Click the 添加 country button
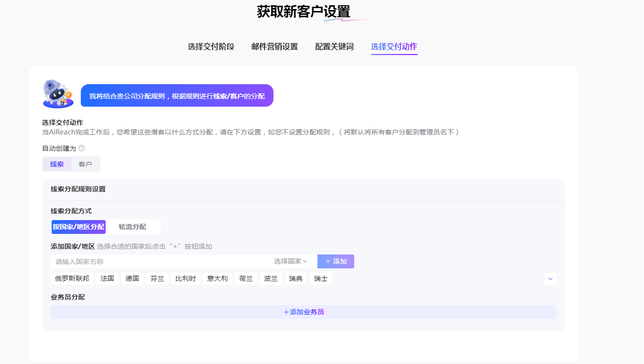Screen dimensions: 644x364 (x=336, y=261)
